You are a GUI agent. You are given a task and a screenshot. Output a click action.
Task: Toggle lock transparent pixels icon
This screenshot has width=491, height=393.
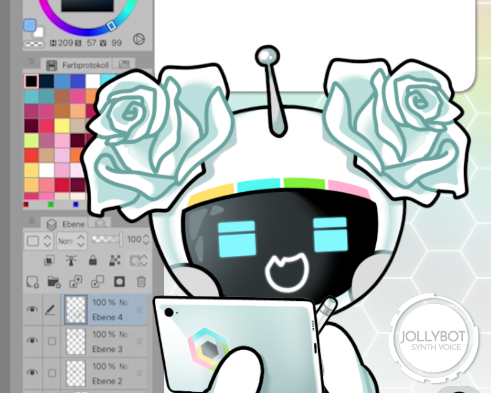point(115,260)
